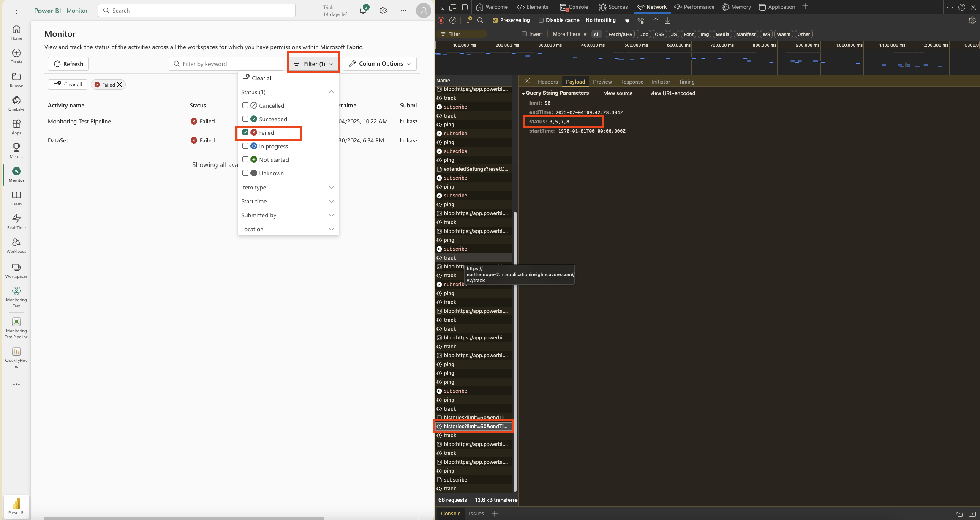980x520 pixels.
Task: Click the Power BI settings gear
Action: (383, 11)
